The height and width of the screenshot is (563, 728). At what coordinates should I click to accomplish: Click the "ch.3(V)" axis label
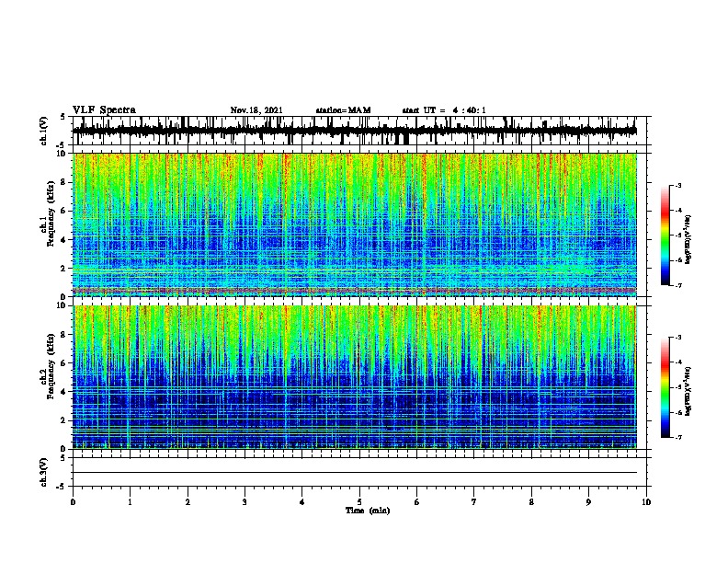point(44,472)
